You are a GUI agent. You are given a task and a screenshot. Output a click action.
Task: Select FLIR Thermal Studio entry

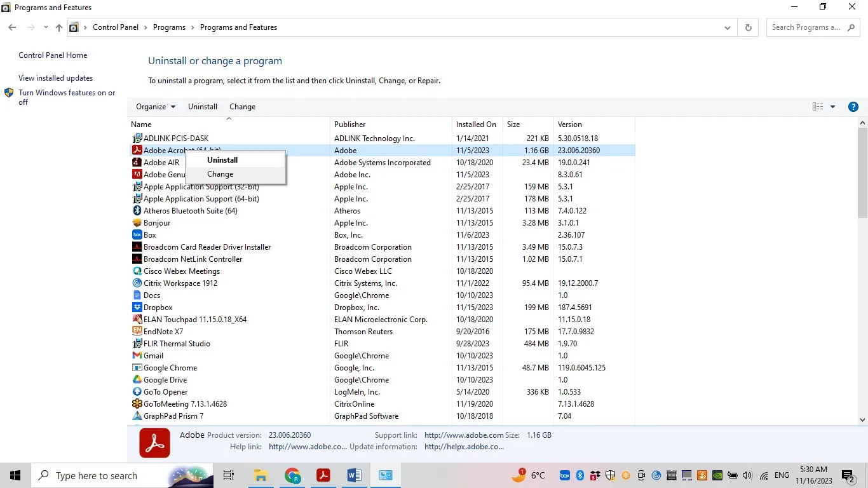pyautogui.click(x=382, y=344)
